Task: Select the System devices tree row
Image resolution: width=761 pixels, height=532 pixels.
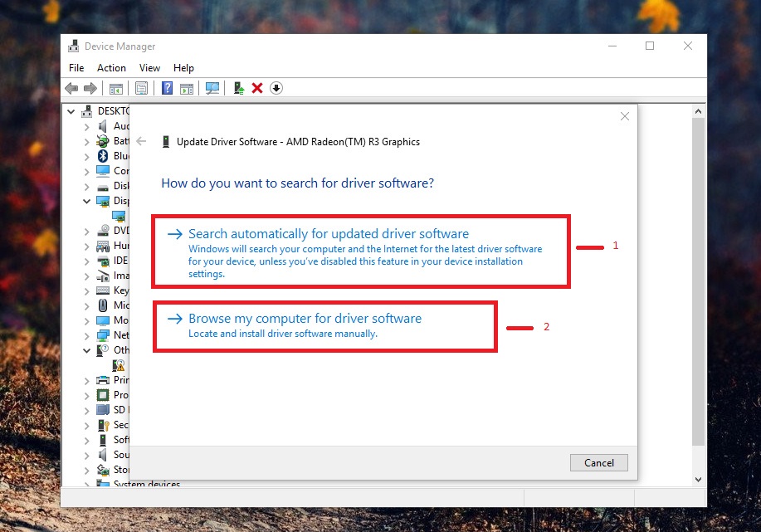Action: [x=139, y=483]
